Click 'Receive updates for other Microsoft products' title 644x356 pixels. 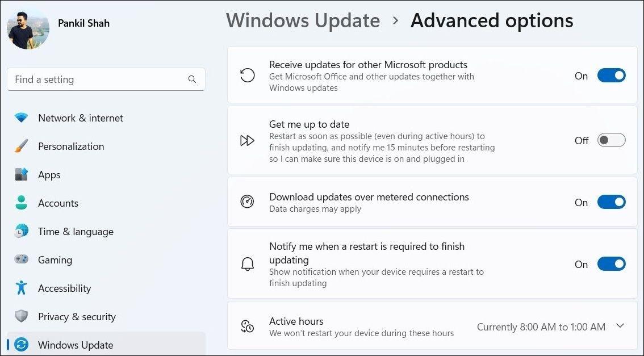click(368, 65)
